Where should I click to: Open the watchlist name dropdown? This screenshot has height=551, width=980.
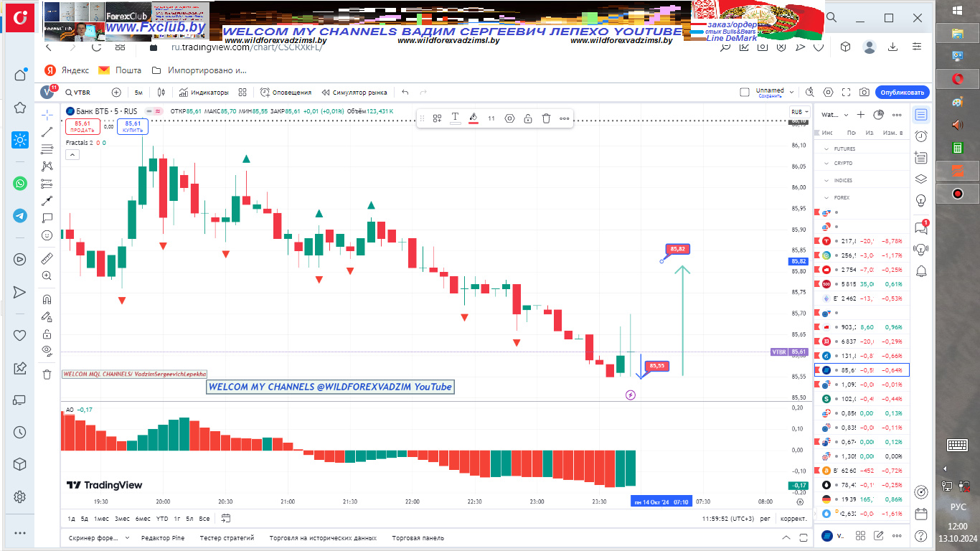[836, 115]
